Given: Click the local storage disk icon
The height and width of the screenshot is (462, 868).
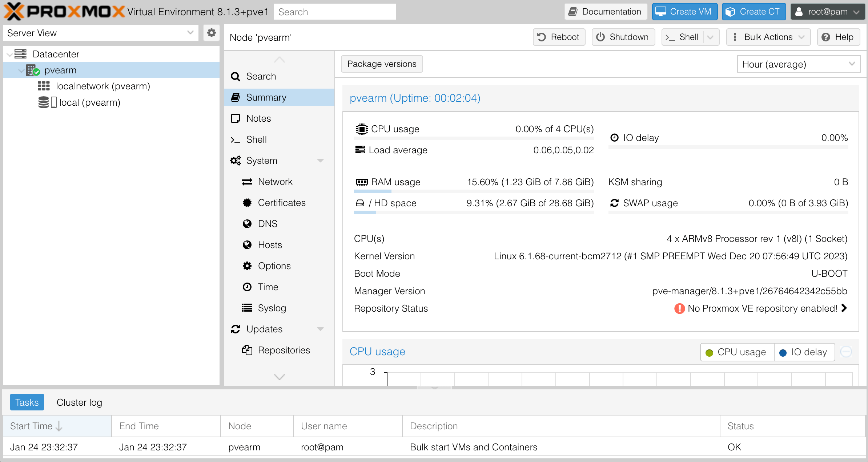Looking at the screenshot, I should coord(47,102).
